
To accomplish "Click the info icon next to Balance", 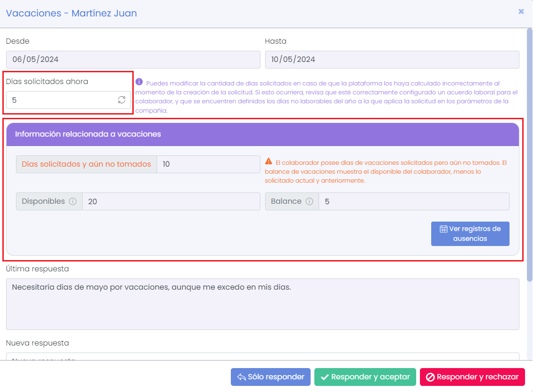I will tap(309, 201).
